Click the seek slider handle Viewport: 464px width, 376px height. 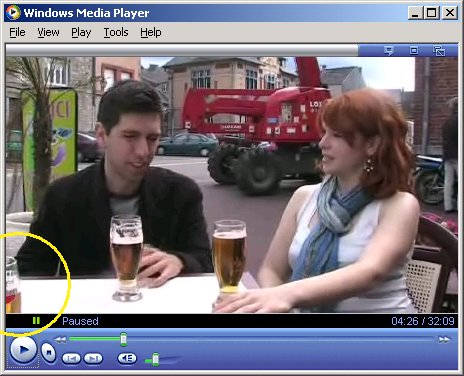click(x=124, y=339)
